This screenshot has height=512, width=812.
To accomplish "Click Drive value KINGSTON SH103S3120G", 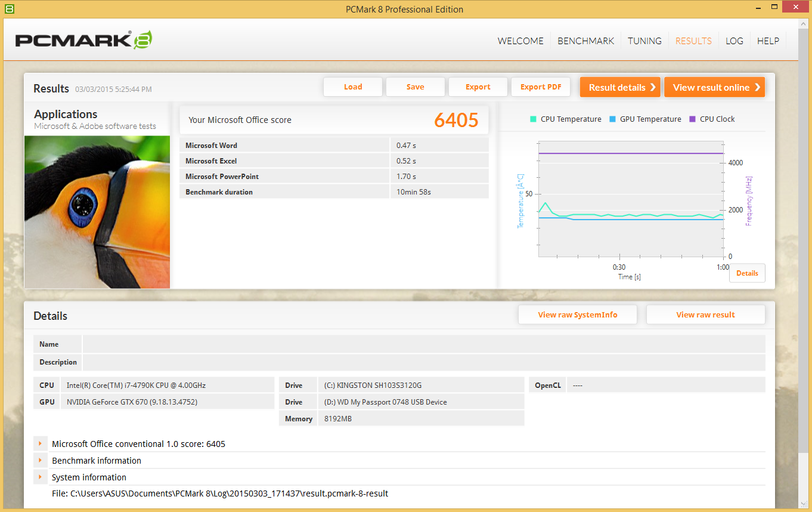I will [x=421, y=385].
